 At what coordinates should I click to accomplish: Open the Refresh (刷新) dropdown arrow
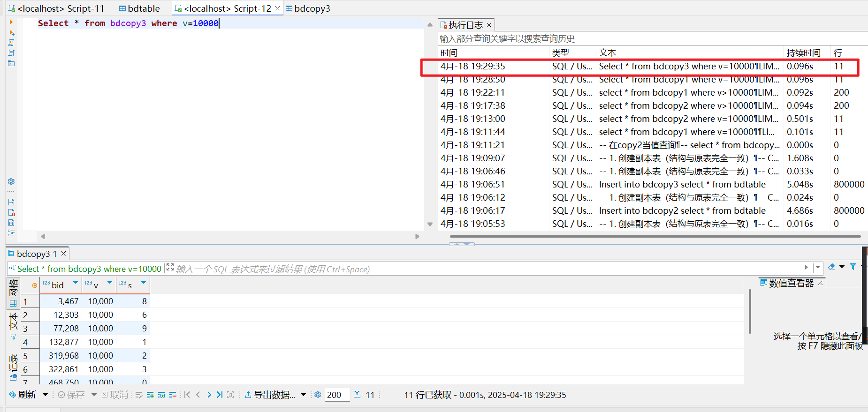45,395
